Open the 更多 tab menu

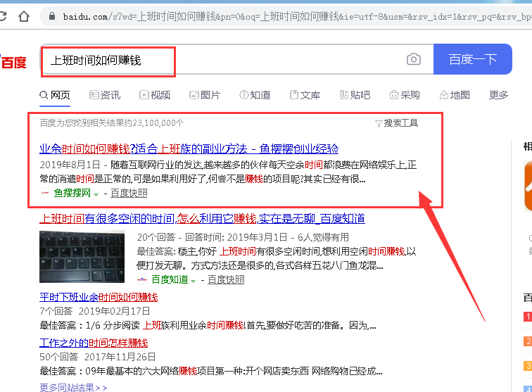(498, 95)
